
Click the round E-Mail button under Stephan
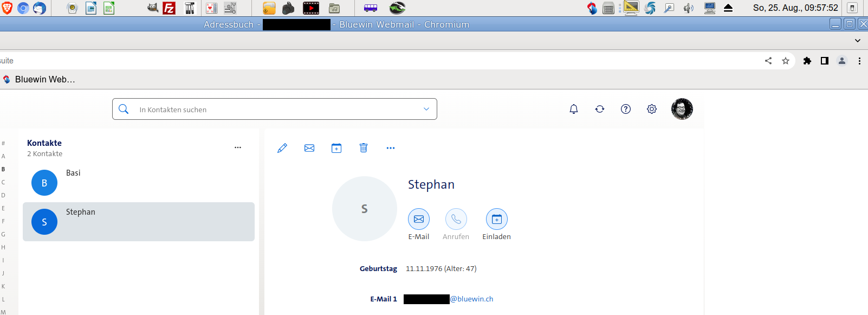[x=419, y=219]
